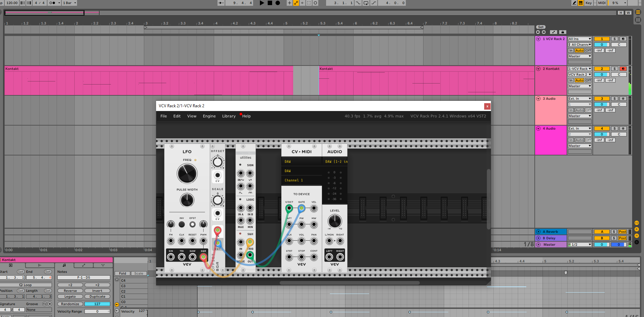Open the 1 Bar quantization dropdown
The width and height of the screenshot is (644, 317).
coord(70,3)
